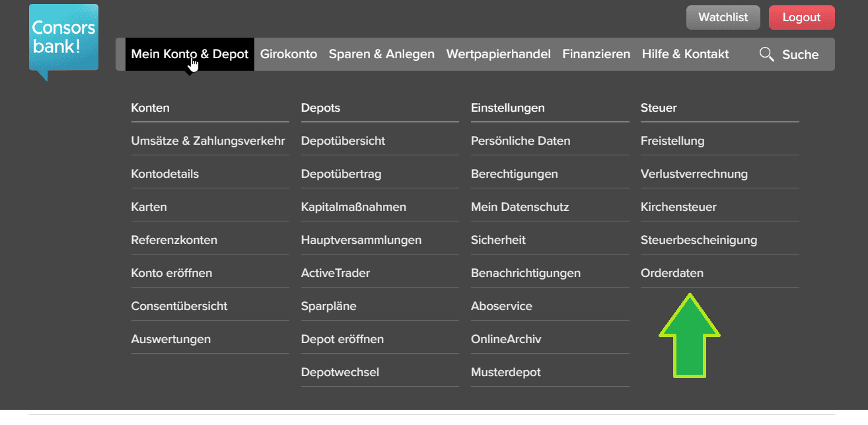Expand the Wertpapierhandel menu
This screenshot has width=868, height=425.
coord(499,54)
